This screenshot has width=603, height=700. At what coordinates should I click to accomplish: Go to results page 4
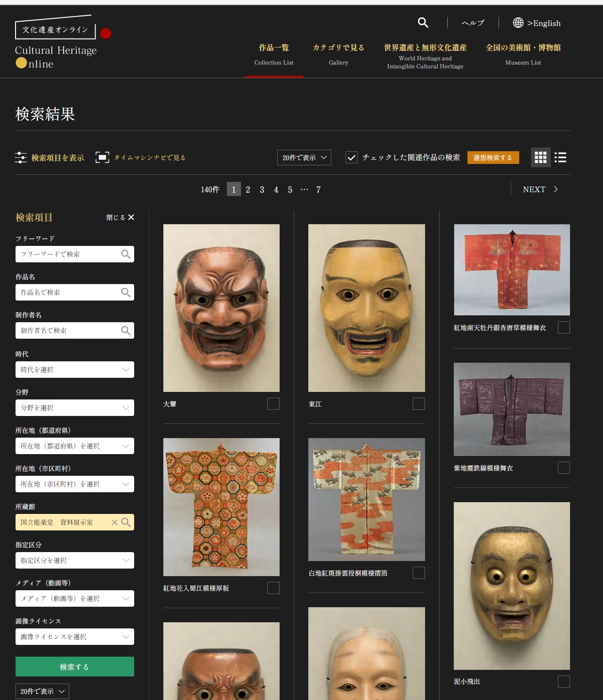pos(276,189)
